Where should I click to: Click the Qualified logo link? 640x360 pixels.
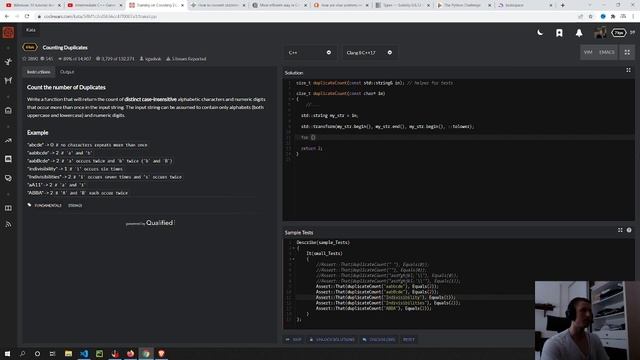click(x=150, y=223)
